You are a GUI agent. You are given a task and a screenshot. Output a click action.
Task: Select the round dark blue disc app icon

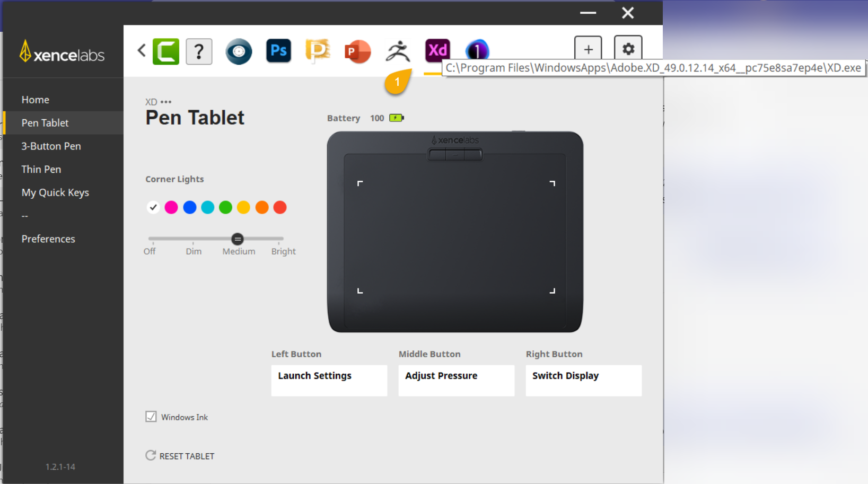coord(239,51)
